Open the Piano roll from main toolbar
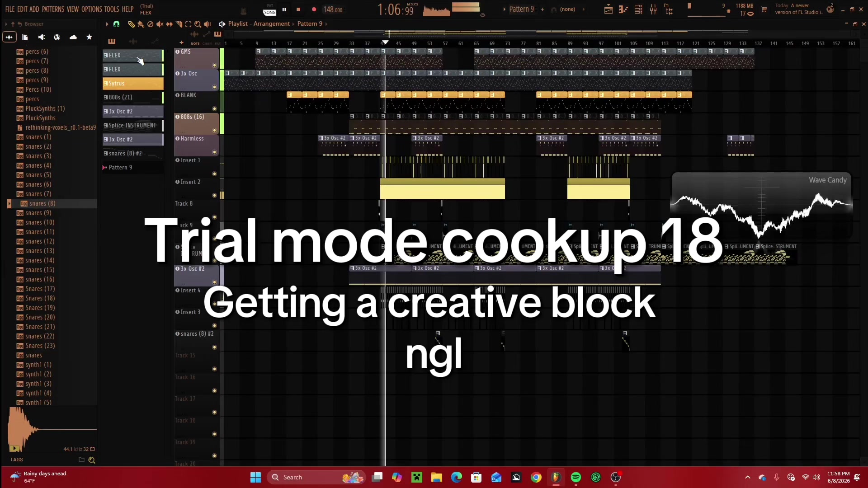The width and height of the screenshot is (868, 488). [x=623, y=9]
